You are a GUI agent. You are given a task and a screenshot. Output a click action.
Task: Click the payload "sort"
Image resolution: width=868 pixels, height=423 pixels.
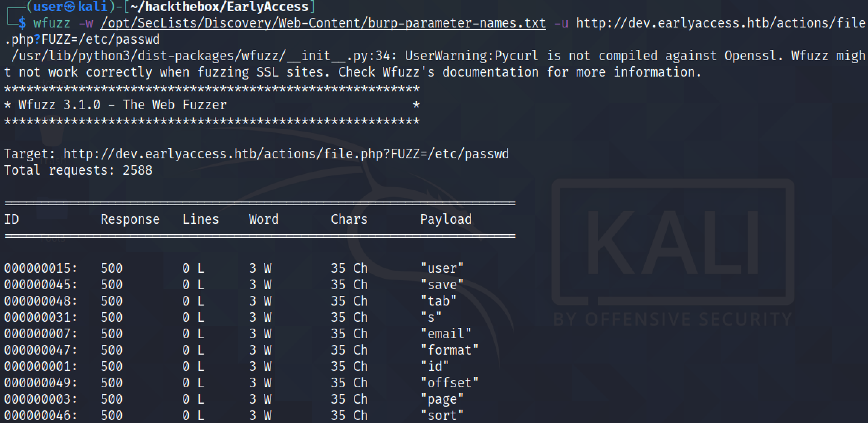[x=442, y=415]
